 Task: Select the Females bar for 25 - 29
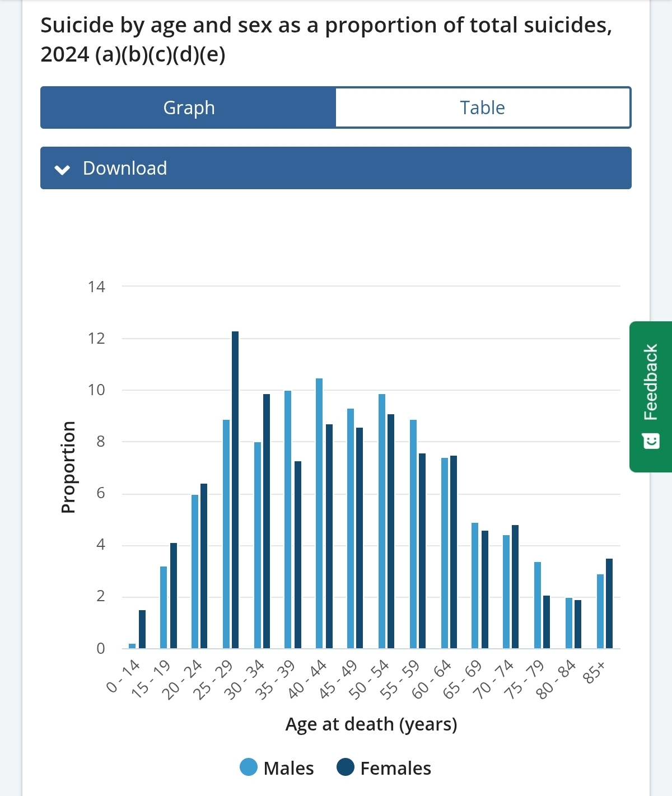pos(235,490)
